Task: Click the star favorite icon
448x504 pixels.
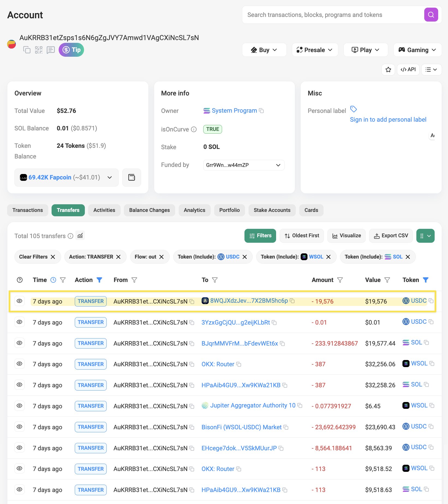Action: click(388, 70)
